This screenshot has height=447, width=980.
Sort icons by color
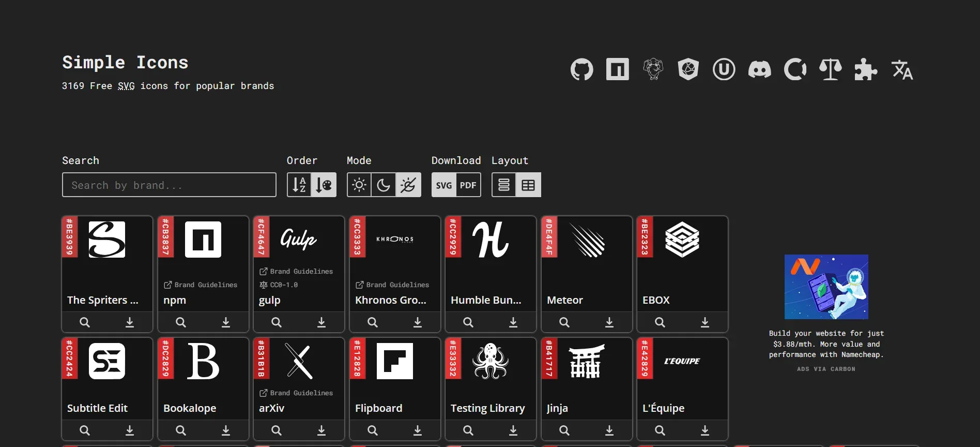pyautogui.click(x=324, y=185)
